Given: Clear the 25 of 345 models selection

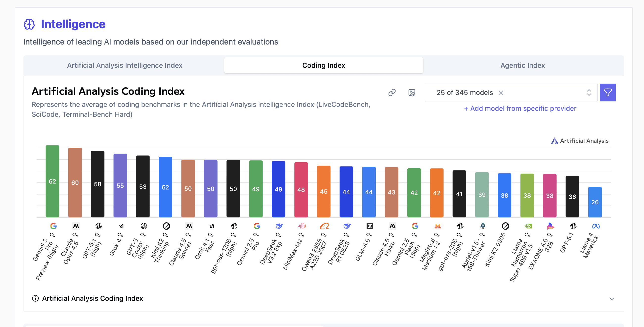Looking at the screenshot, I should [x=501, y=93].
